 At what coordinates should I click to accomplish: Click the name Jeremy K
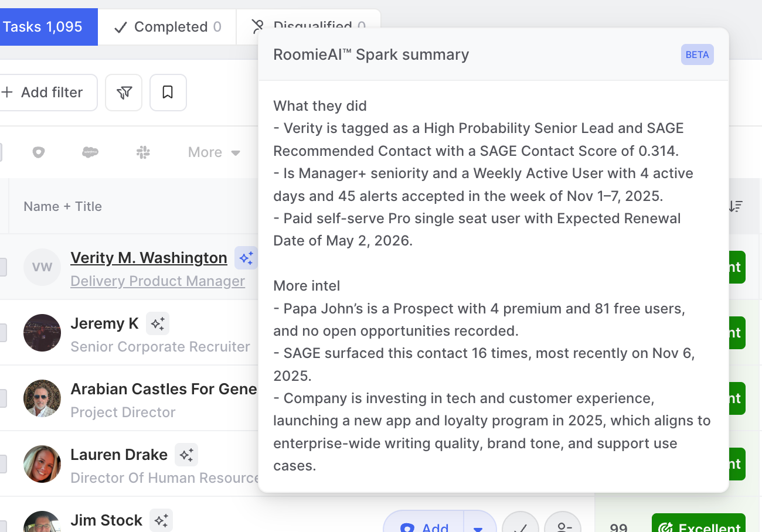pos(104,323)
